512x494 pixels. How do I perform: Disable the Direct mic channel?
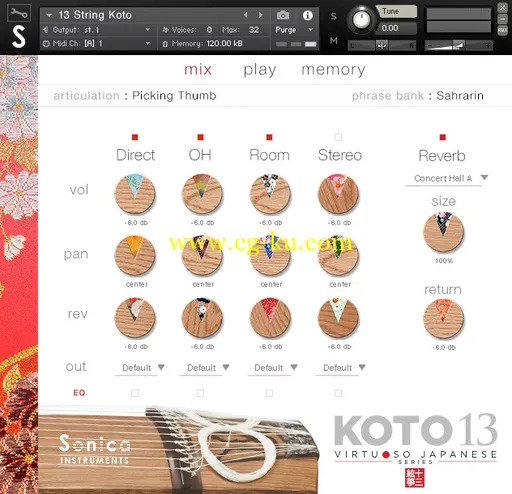pyautogui.click(x=135, y=137)
